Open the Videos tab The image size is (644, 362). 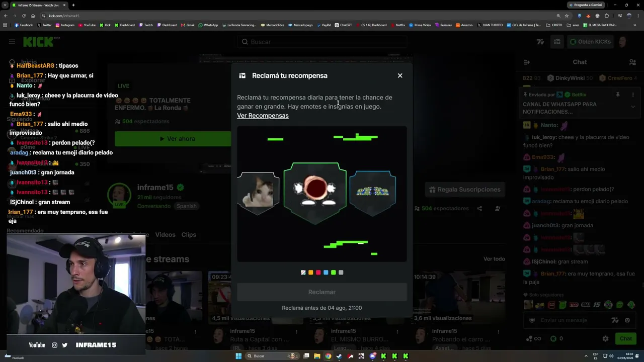165,235
